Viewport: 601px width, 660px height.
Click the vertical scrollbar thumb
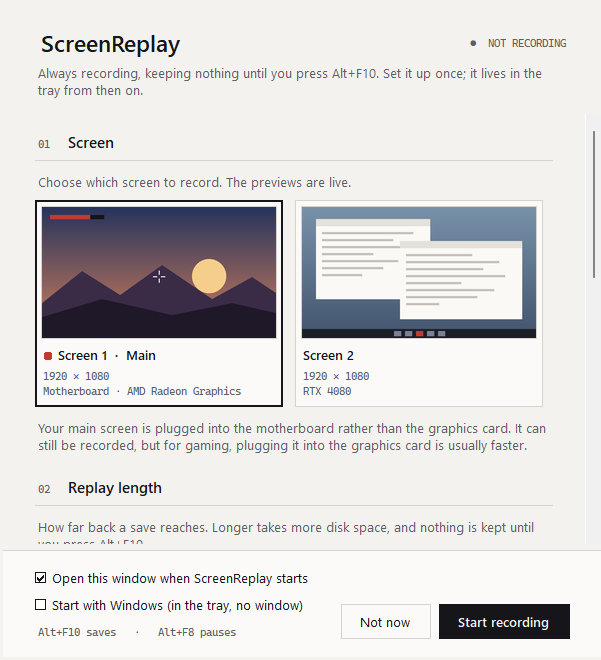(594, 204)
